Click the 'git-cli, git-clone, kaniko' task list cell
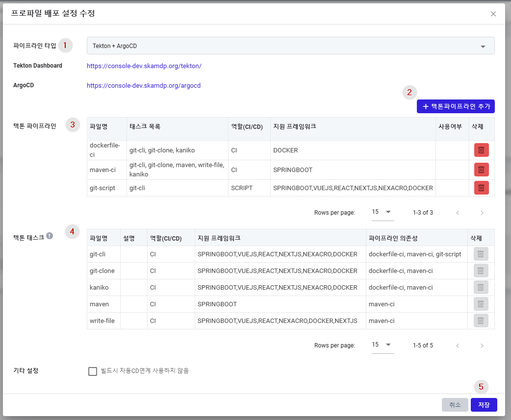 tap(178, 150)
